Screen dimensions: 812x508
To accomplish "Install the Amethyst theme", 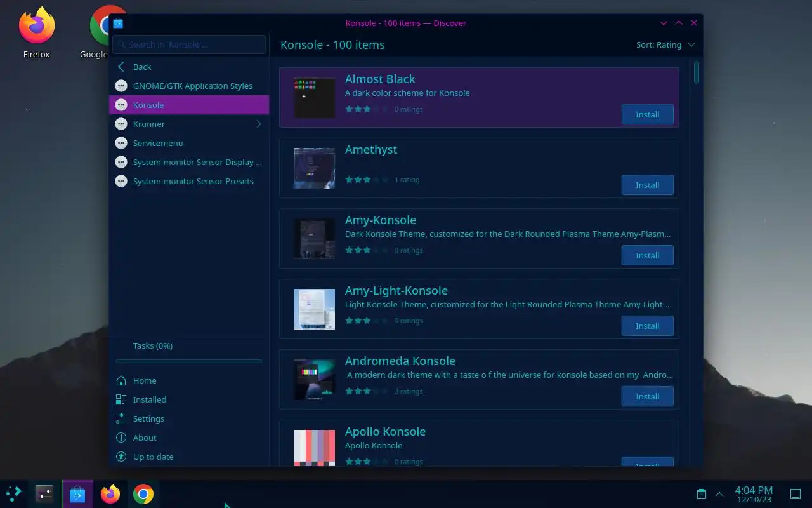I will coord(647,185).
